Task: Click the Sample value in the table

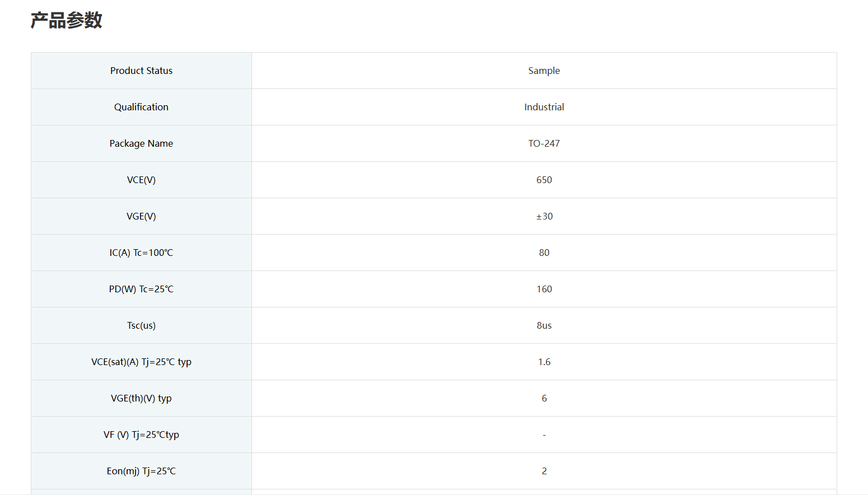Action: tap(544, 71)
